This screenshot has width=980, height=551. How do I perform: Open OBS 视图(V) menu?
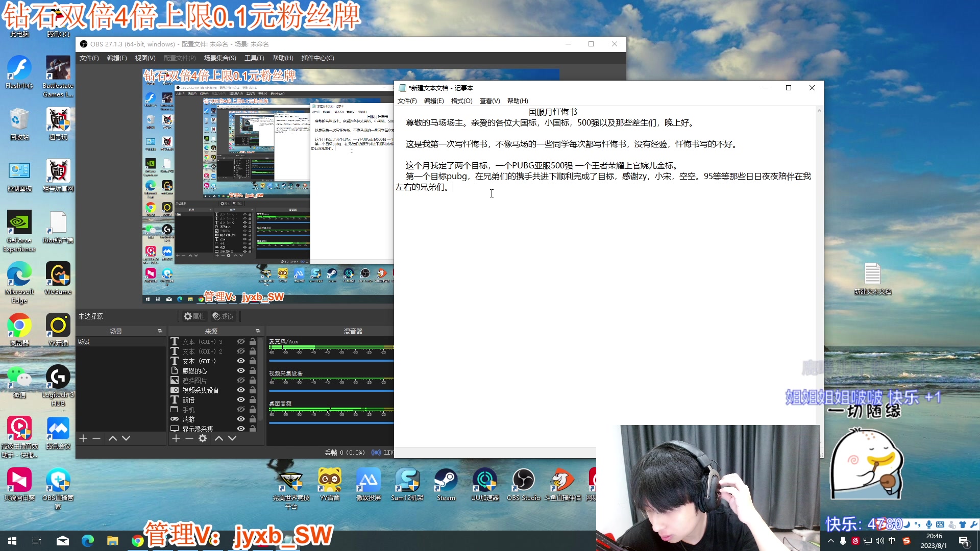145,58
